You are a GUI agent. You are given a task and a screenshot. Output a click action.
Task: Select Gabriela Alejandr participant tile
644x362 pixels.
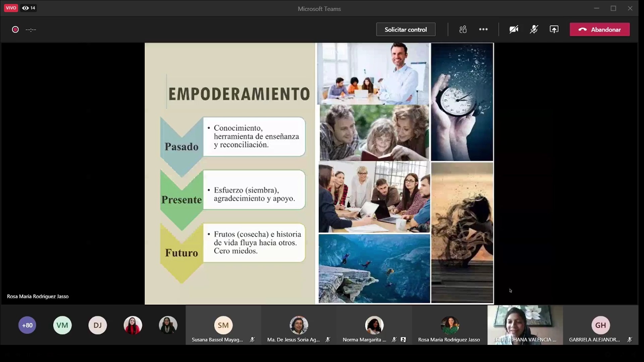coord(600,325)
